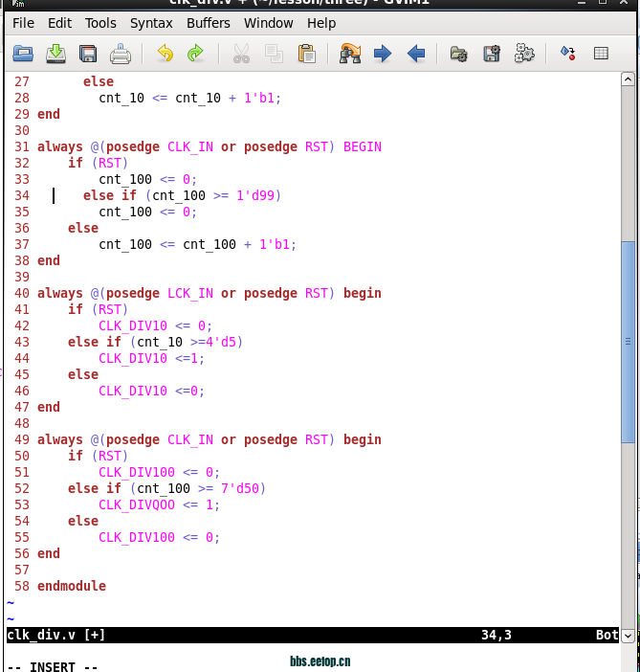This screenshot has width=640, height=672.
Task: Click the Open file toolbar icon
Action: (23, 54)
